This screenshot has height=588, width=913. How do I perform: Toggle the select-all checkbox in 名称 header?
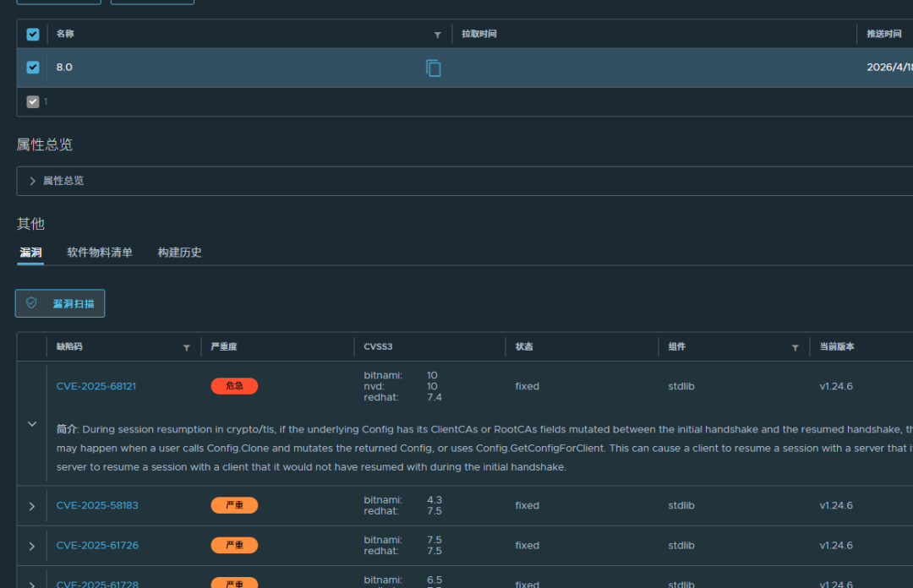[33, 35]
